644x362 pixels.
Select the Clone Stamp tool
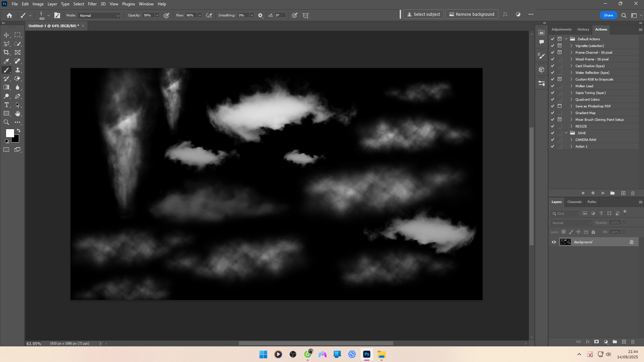[x=18, y=70]
